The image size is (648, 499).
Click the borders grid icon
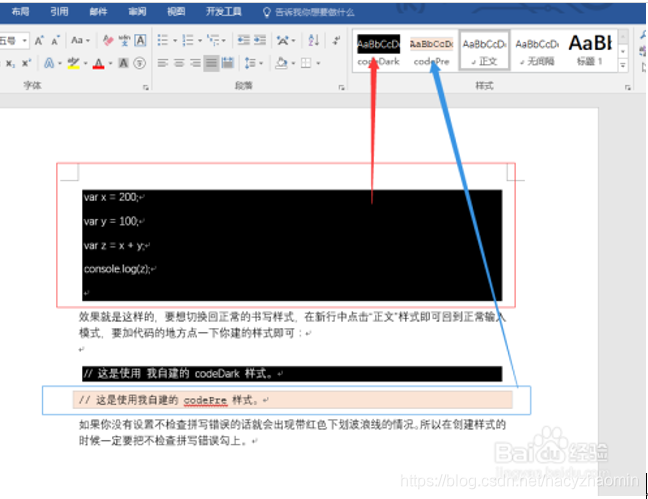[306, 63]
